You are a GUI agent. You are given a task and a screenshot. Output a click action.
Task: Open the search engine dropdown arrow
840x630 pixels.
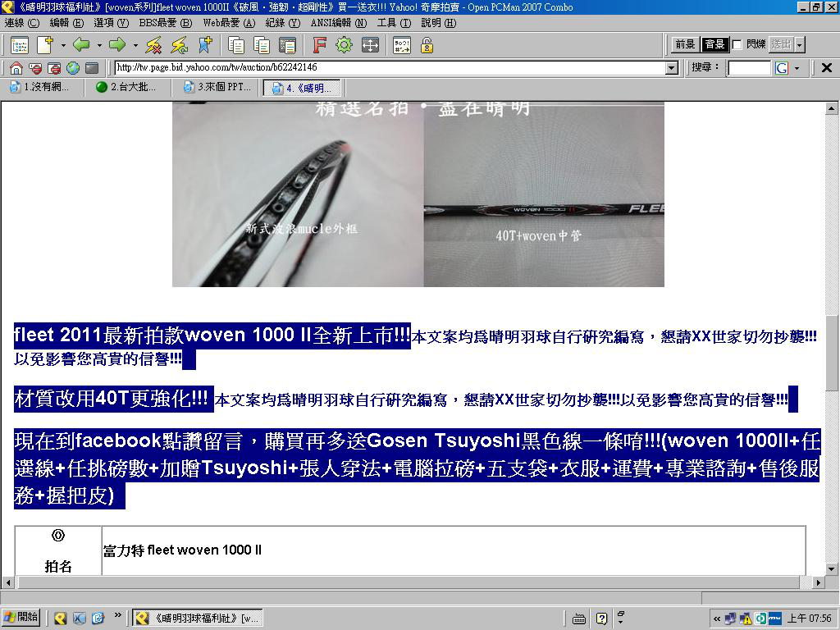[x=797, y=68]
